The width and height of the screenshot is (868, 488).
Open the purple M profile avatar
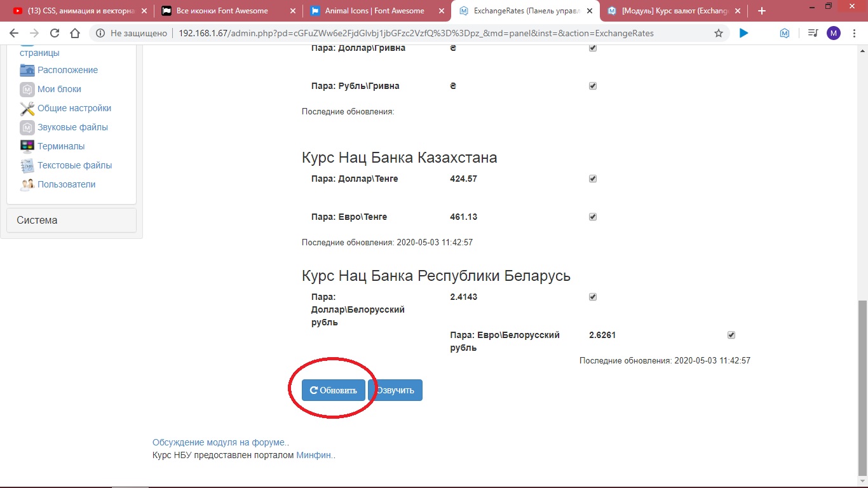(x=833, y=33)
